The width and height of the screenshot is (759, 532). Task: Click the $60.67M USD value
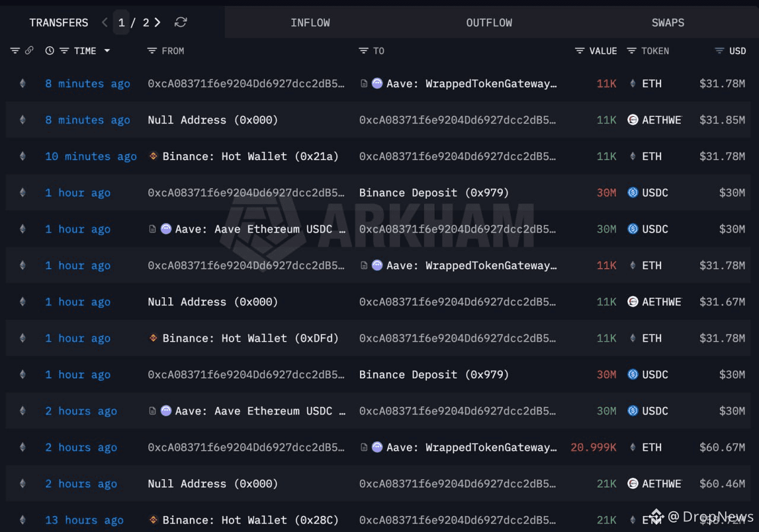coord(722,447)
